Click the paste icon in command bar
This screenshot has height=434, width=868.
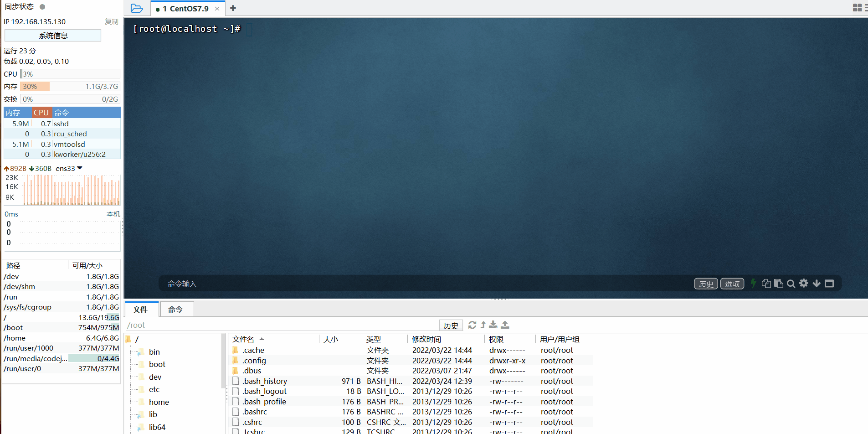coord(779,284)
